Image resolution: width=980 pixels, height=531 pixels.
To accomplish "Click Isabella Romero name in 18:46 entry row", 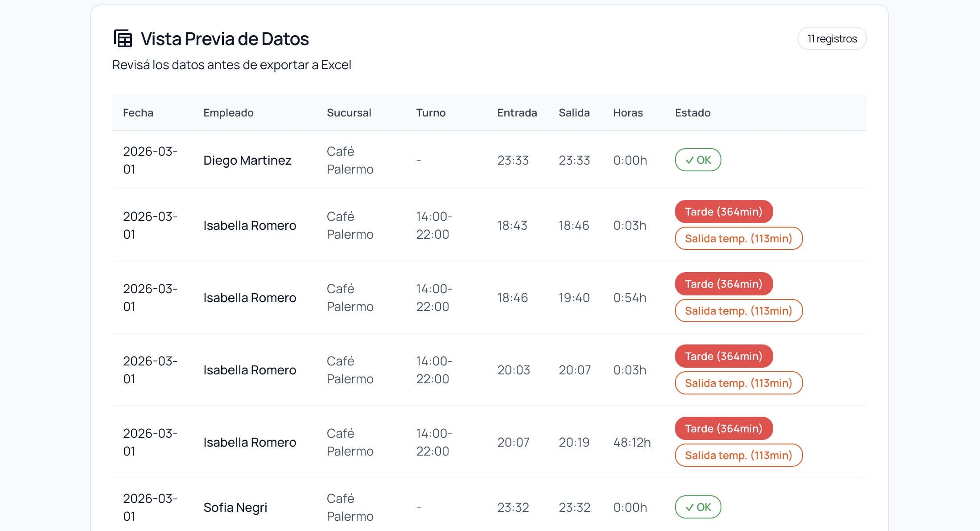I will click(x=250, y=298).
